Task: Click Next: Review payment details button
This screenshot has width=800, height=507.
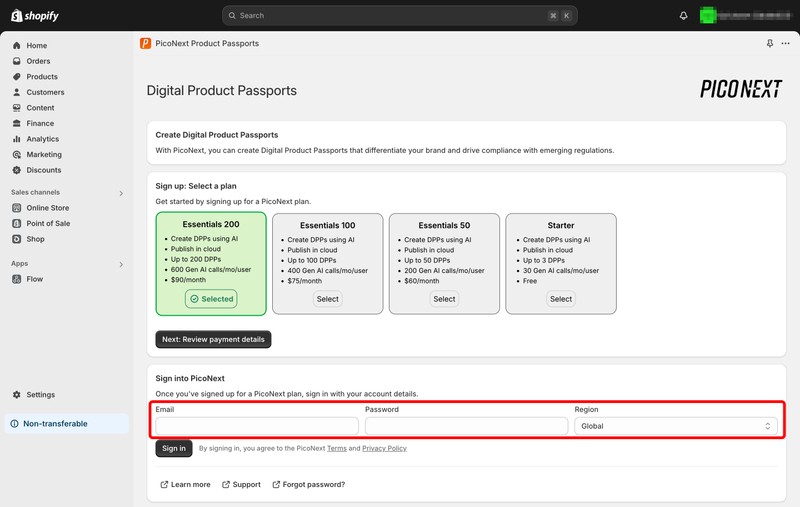Action: [213, 339]
